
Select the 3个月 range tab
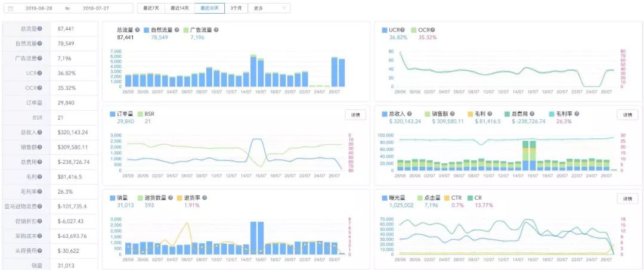point(236,8)
